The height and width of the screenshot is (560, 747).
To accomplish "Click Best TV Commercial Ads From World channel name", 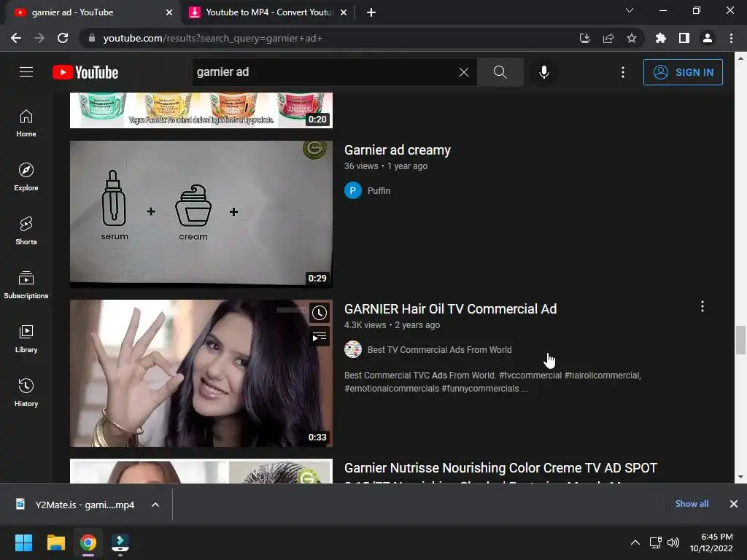I will [439, 349].
